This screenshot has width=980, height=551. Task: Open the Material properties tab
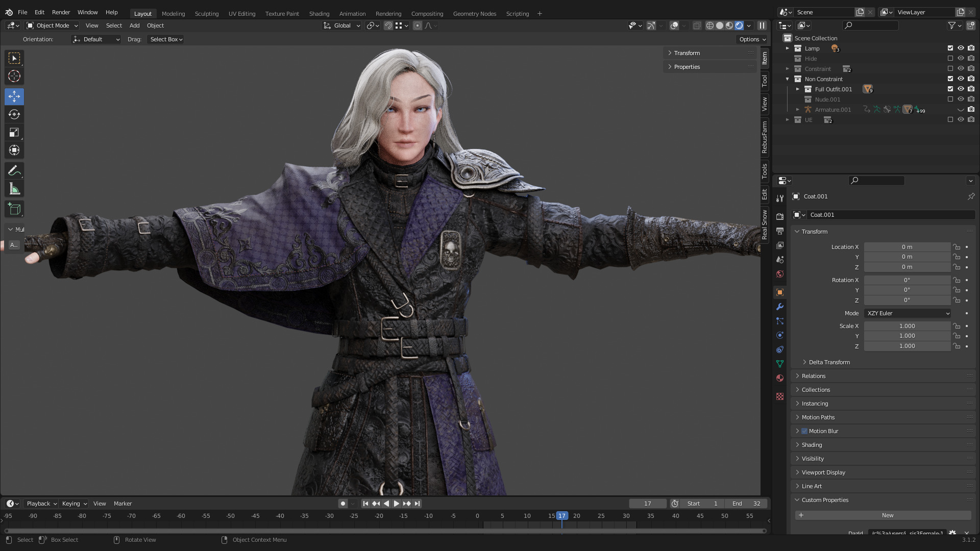(x=779, y=378)
